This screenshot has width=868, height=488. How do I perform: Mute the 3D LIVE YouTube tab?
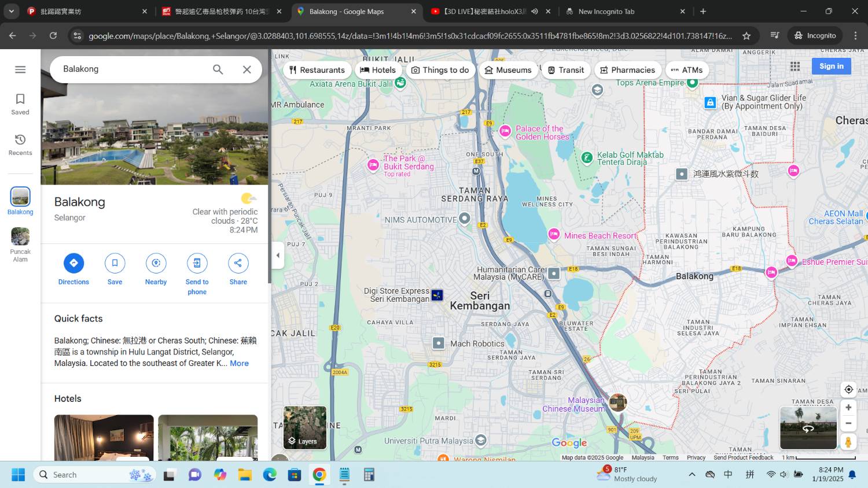(x=535, y=12)
